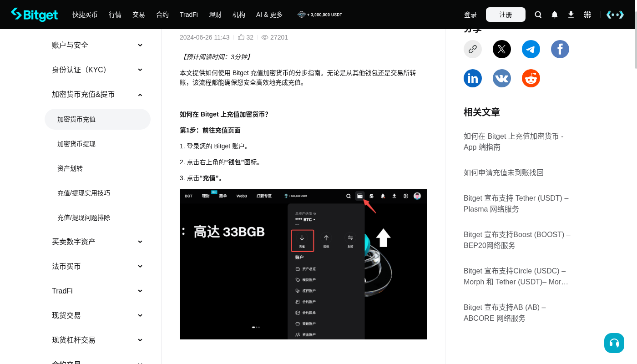Expand 账户与安全 section
Screen dimensions: 637x364
click(x=97, y=45)
